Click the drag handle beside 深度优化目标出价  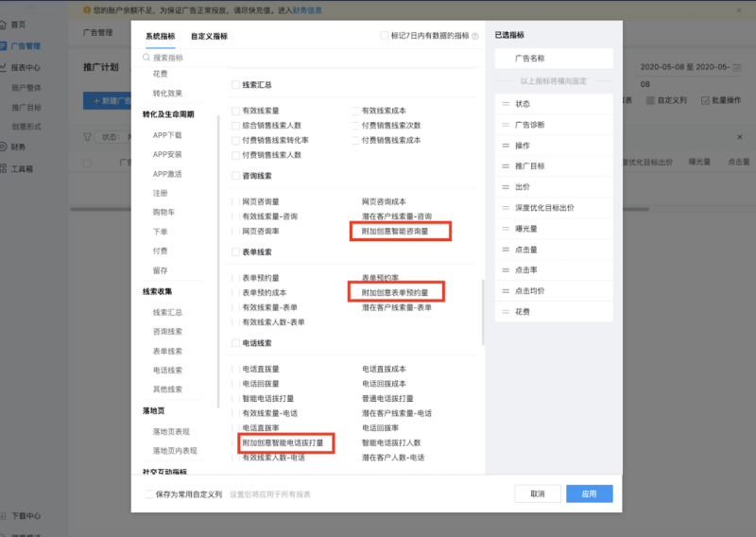[x=506, y=207]
